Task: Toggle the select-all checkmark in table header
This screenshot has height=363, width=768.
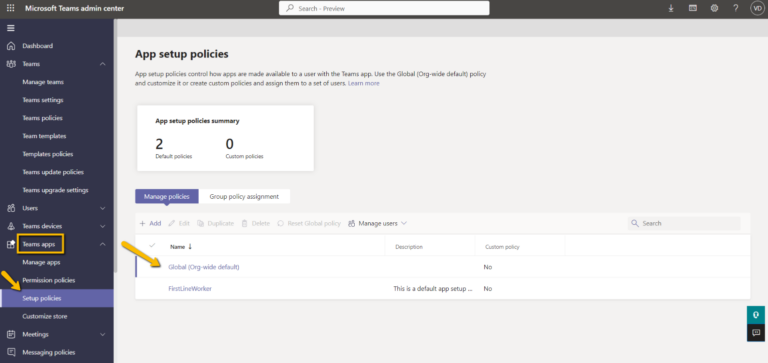Action: pyautogui.click(x=152, y=245)
